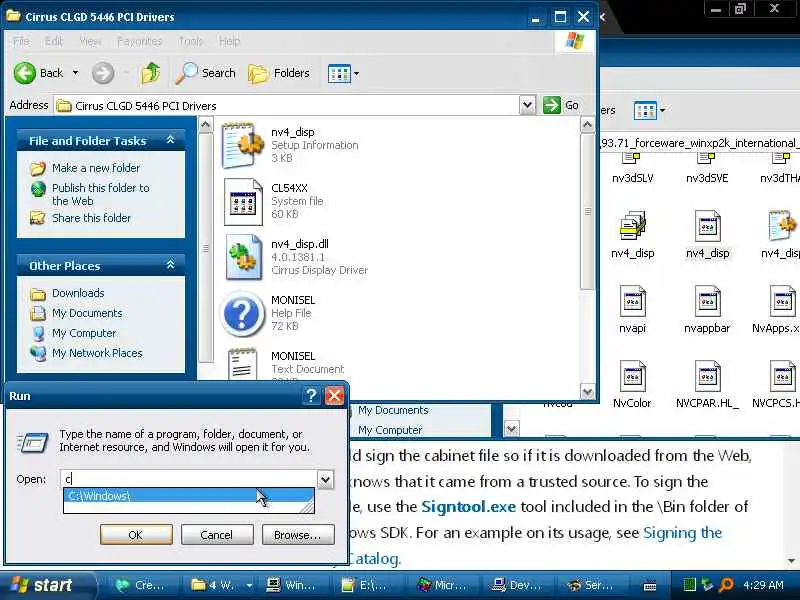Click the Run dialog help question mark button

pyautogui.click(x=311, y=395)
